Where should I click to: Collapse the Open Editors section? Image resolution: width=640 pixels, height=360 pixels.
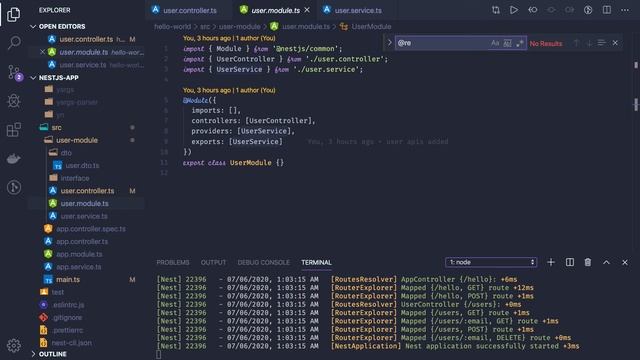62,27
